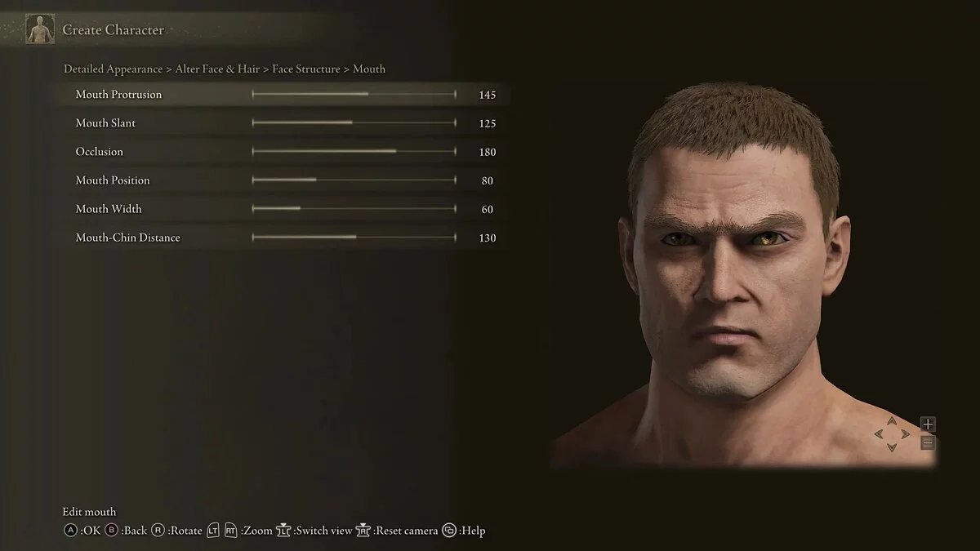The image size is (980, 551).
Task: Click the Mouth Protrusion value 145
Action: [488, 95]
